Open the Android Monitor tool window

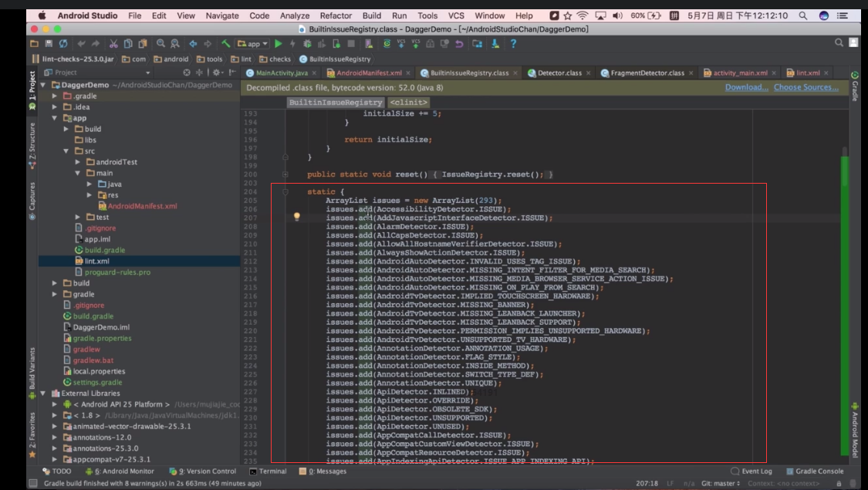click(x=120, y=471)
